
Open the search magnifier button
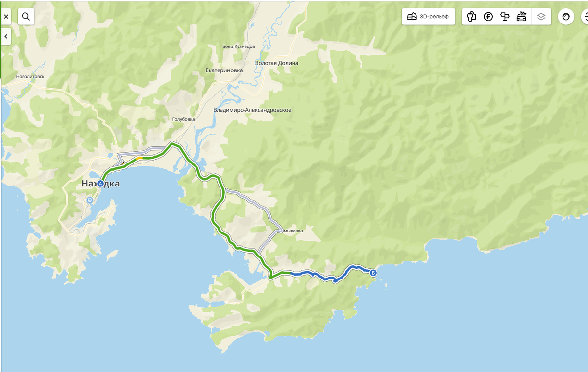click(x=26, y=17)
